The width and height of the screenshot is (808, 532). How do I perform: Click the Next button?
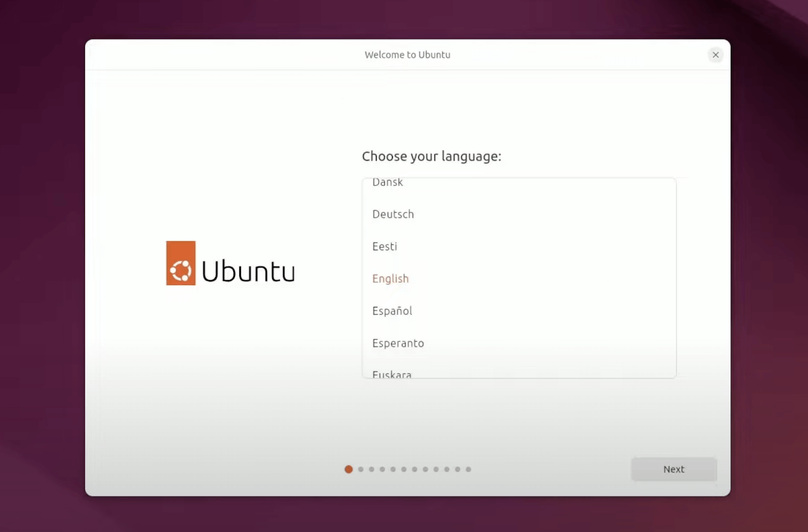click(674, 469)
